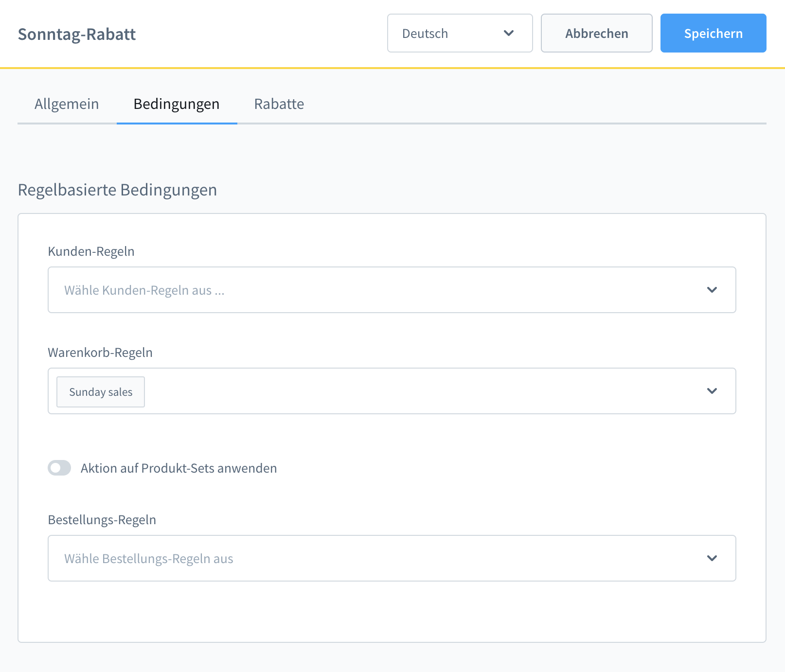Screen dimensions: 785x672
Task: Click the Warenkorb-Regeln chevron arrow icon
Action: pyautogui.click(x=712, y=391)
